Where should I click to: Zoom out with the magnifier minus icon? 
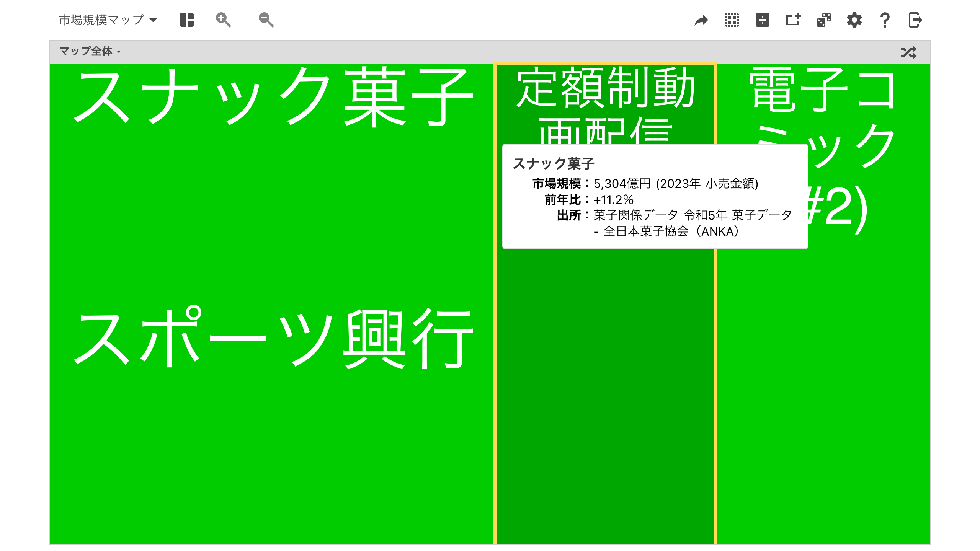click(x=266, y=20)
